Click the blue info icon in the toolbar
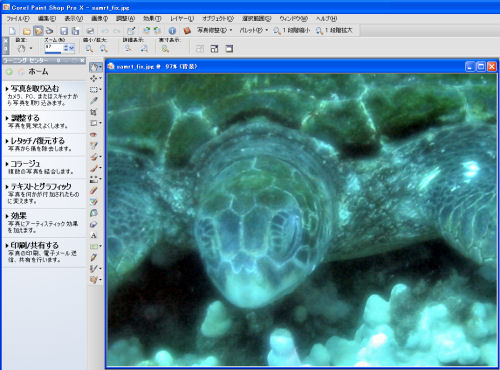 (x=172, y=31)
